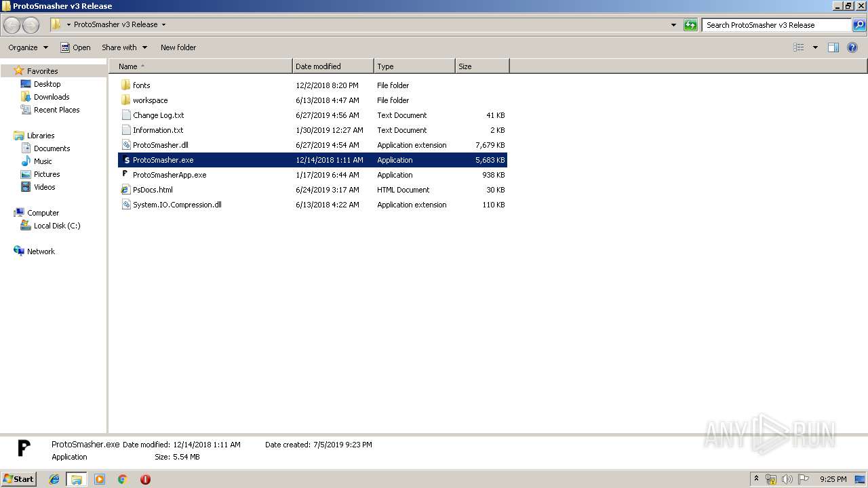The image size is (868, 488).
Task: Launch Windows Media Player from taskbar
Action: [x=100, y=479]
